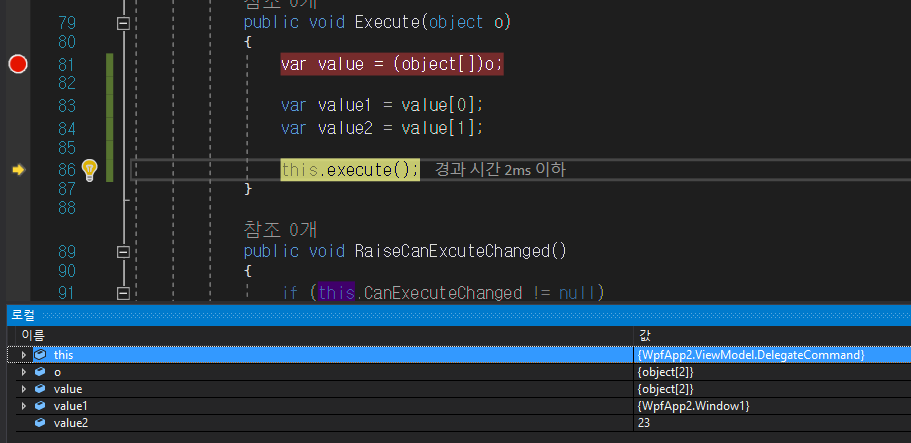This screenshot has width=911, height=443.
Task: Click CanExecuteChanged in the if statement
Action: (442, 292)
